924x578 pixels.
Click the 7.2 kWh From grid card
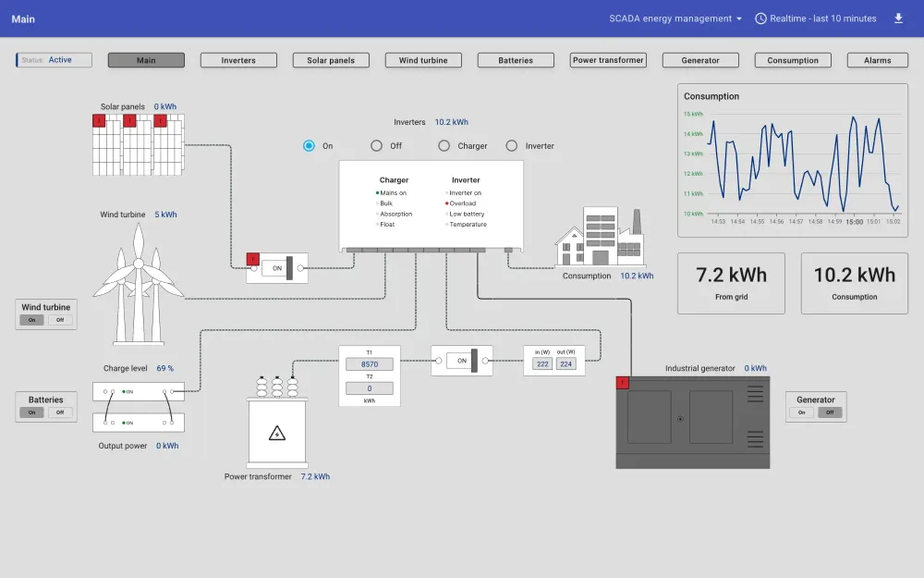731,283
